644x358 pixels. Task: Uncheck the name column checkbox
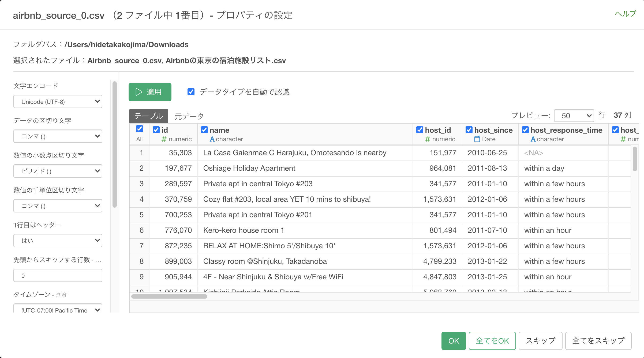204,130
